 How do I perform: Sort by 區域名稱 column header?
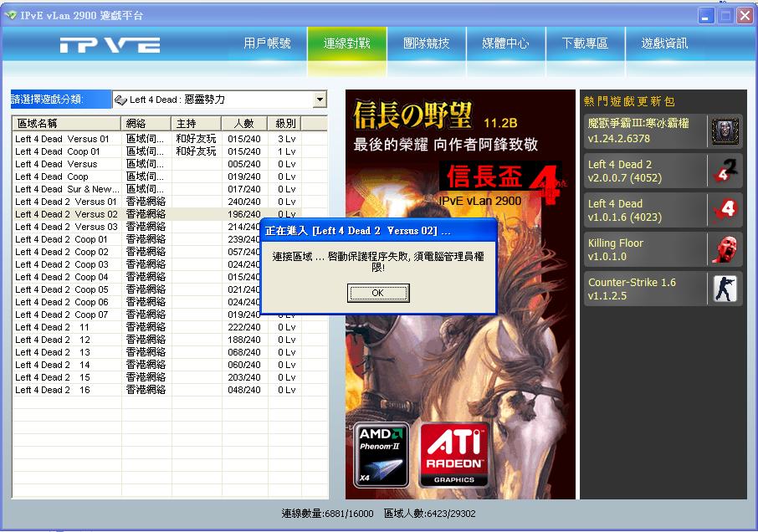point(66,123)
